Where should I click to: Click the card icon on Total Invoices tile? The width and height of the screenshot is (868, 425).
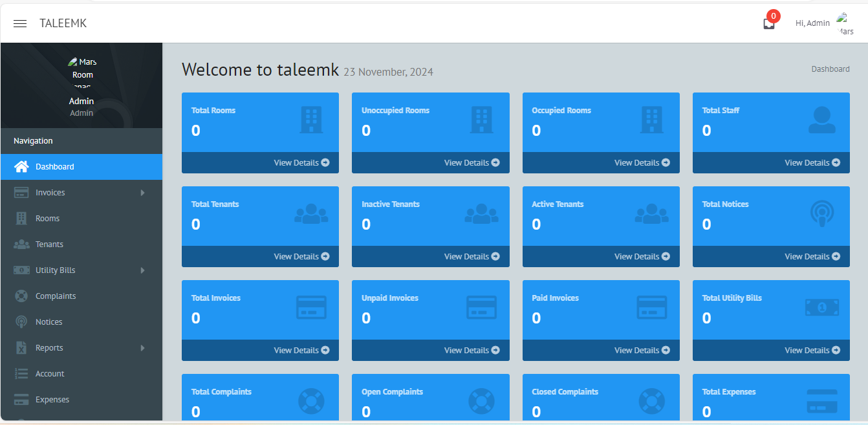311,307
